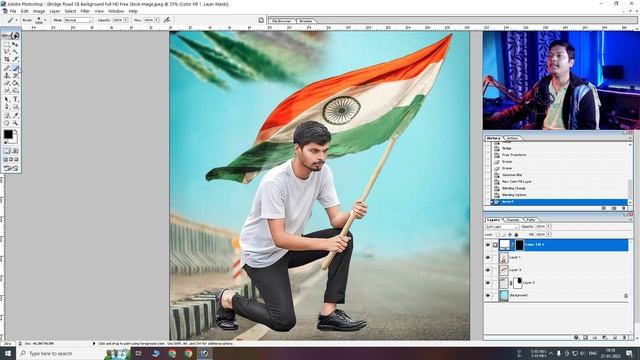This screenshot has width=640, height=360.
Task: Select the Type tool
Action: pyautogui.click(x=15, y=99)
